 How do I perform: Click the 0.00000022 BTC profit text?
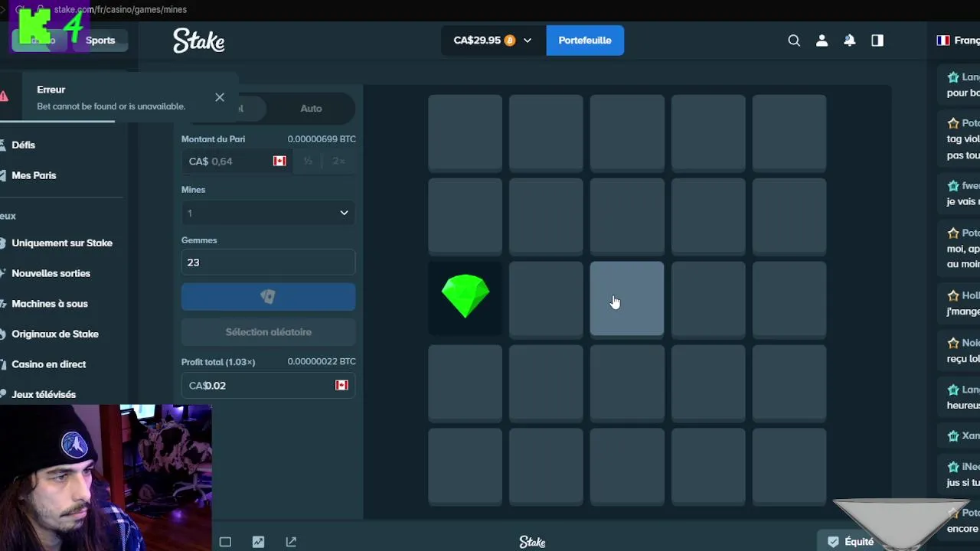322,361
